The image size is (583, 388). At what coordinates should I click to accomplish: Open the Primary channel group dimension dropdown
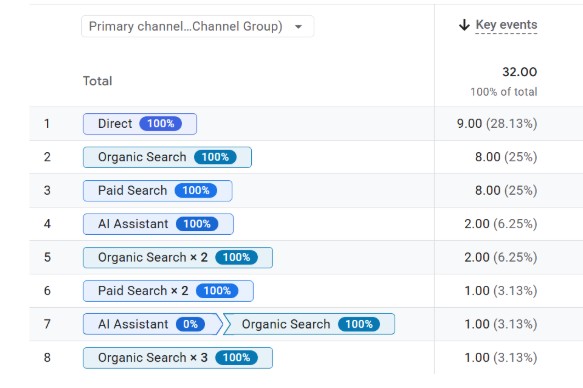[197, 26]
